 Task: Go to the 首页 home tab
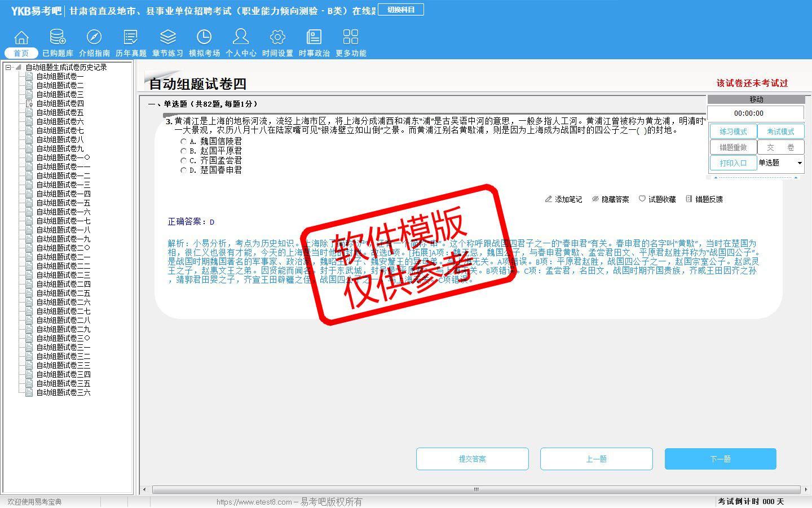pyautogui.click(x=21, y=53)
